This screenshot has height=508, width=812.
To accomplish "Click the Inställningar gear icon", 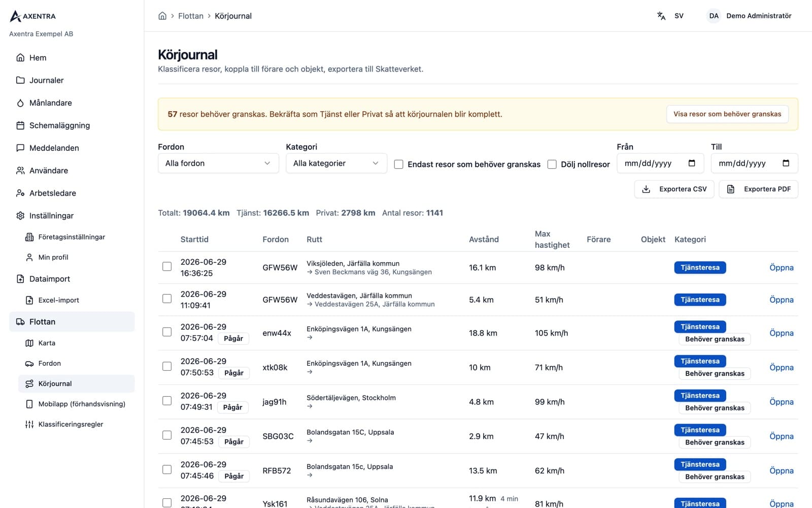I will point(20,215).
